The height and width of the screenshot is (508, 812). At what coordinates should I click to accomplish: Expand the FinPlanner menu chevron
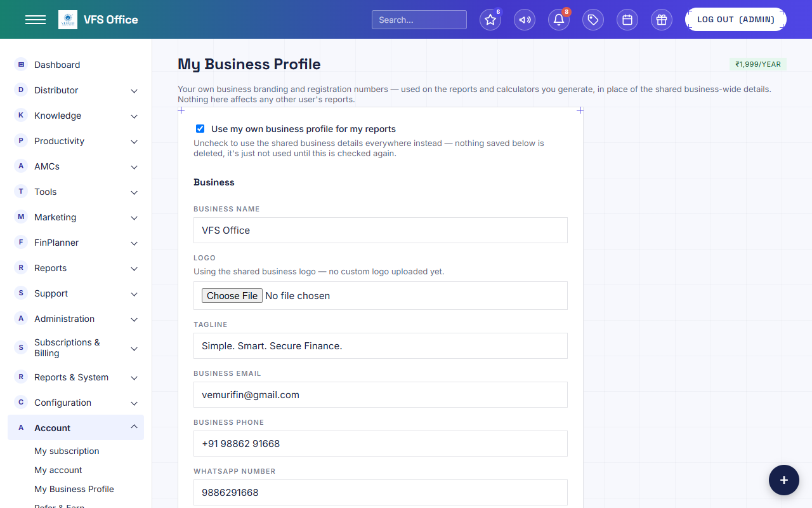coord(134,243)
